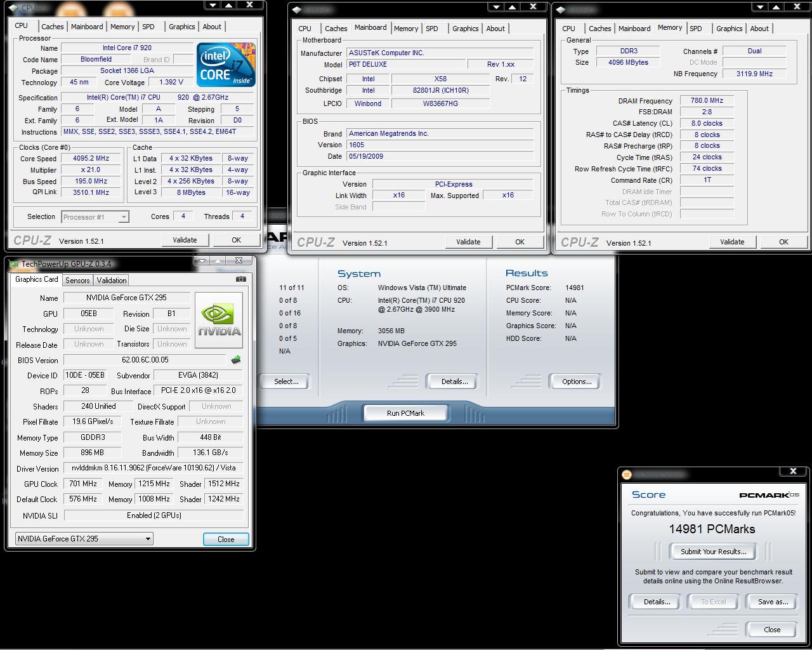
Task: Click Validate in the CPU tab window
Action: [x=185, y=240]
